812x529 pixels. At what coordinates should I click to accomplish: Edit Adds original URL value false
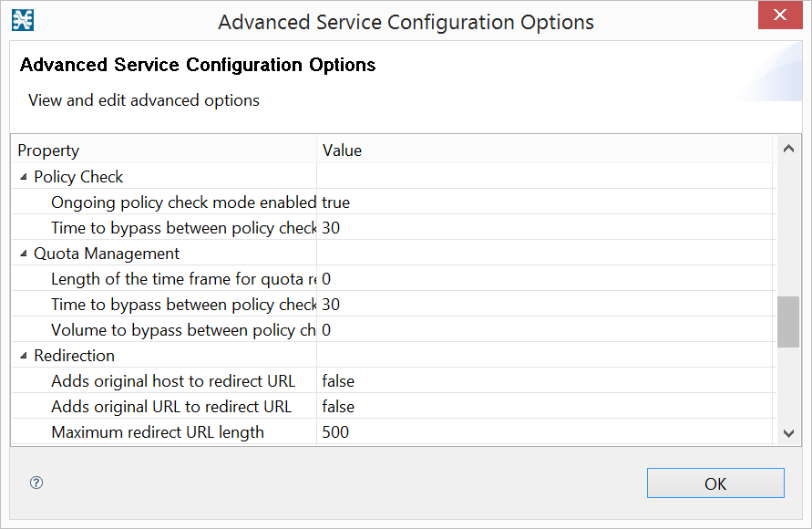338,407
